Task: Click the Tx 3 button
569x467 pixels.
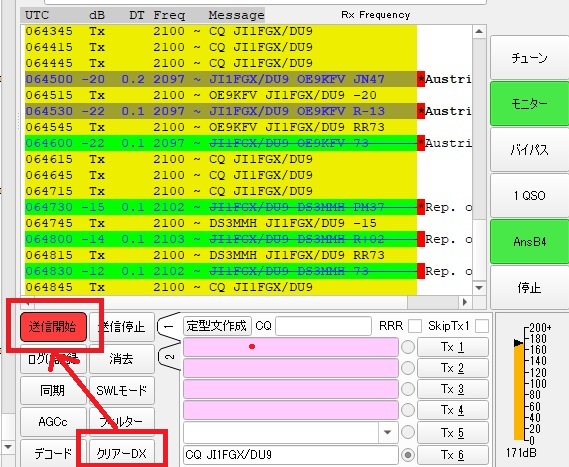Action: coord(453,389)
